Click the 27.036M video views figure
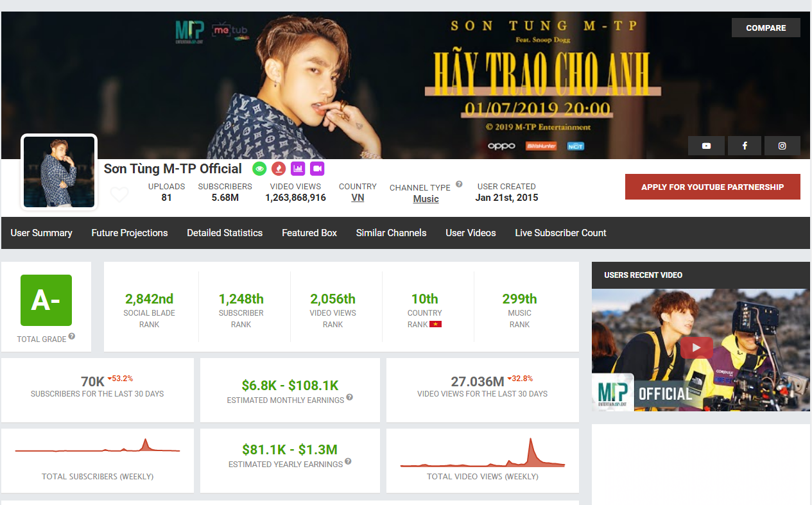The width and height of the screenshot is (812, 505). tap(478, 382)
